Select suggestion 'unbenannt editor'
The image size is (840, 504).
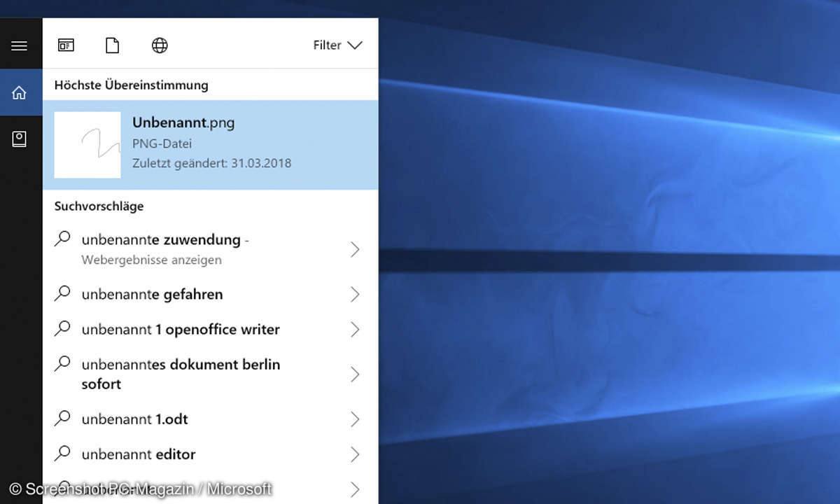point(210,454)
